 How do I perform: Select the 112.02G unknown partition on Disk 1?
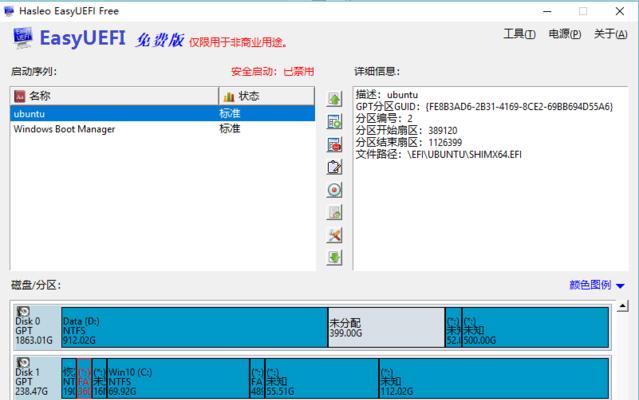[494, 378]
